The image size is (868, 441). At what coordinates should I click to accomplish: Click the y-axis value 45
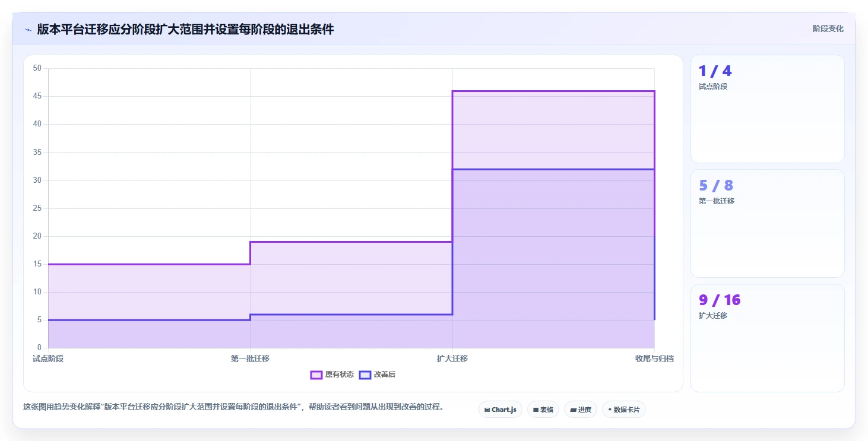pos(37,96)
